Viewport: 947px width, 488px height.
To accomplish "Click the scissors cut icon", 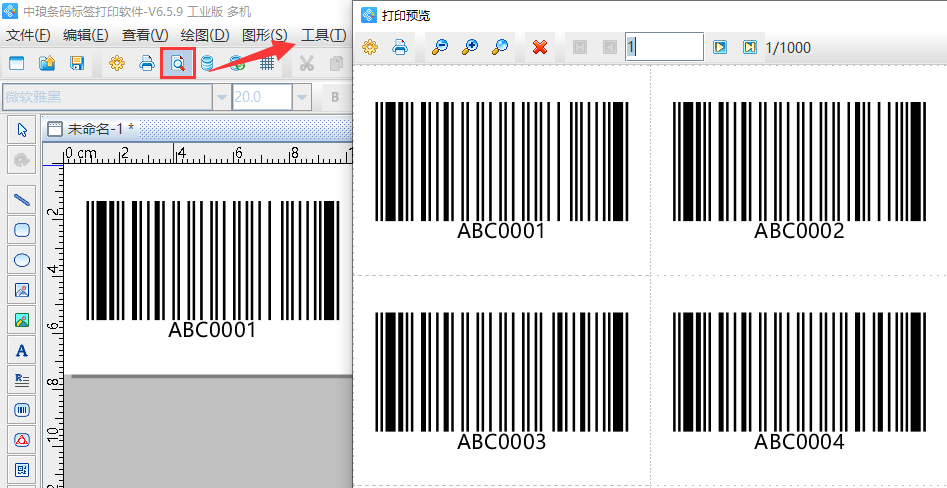I will coord(307,63).
